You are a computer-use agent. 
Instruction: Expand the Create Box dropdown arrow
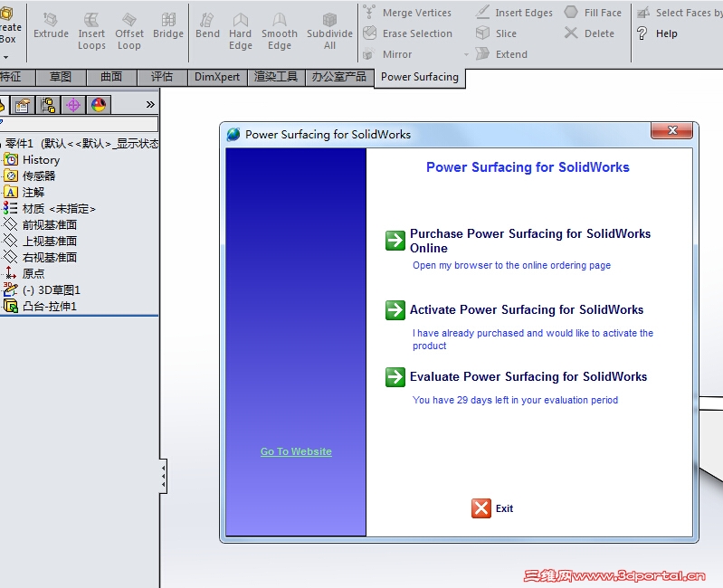6,57
